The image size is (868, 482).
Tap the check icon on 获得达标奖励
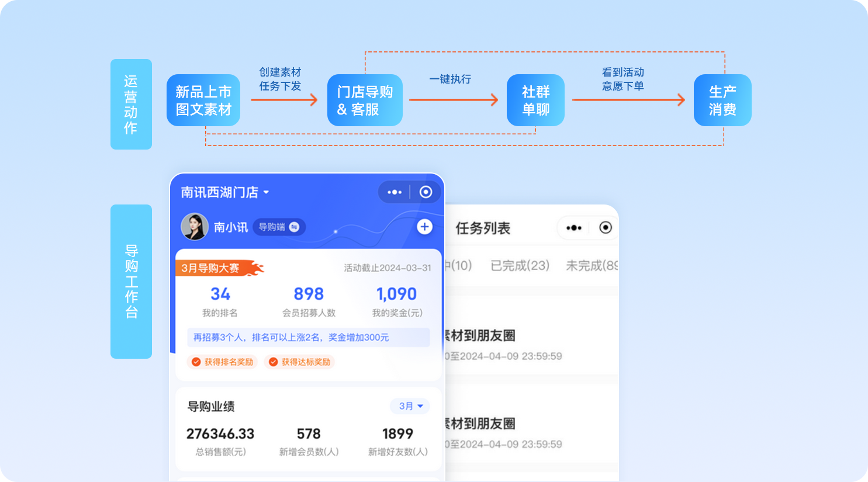(x=273, y=362)
